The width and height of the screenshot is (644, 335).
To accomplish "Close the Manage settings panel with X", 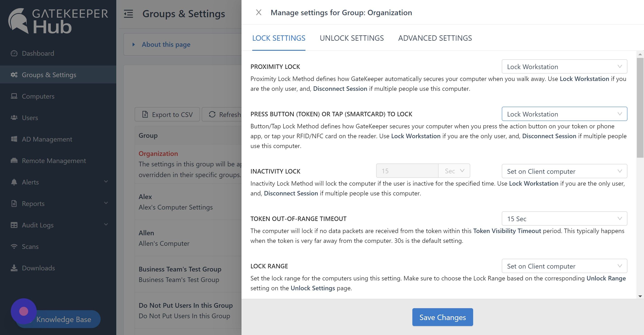I will pyautogui.click(x=259, y=12).
